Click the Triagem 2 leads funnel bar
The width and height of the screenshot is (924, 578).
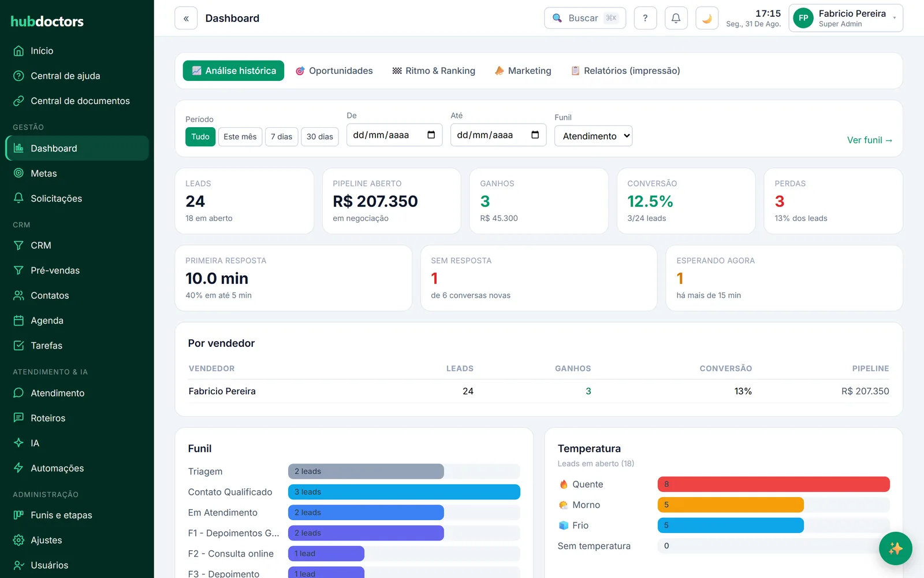(366, 472)
